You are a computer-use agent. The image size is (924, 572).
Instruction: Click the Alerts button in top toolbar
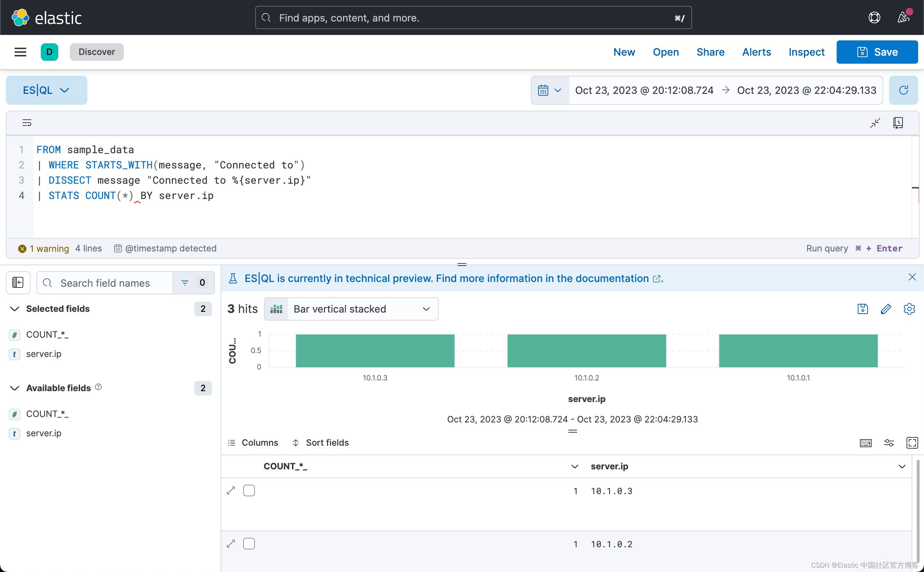tap(757, 51)
